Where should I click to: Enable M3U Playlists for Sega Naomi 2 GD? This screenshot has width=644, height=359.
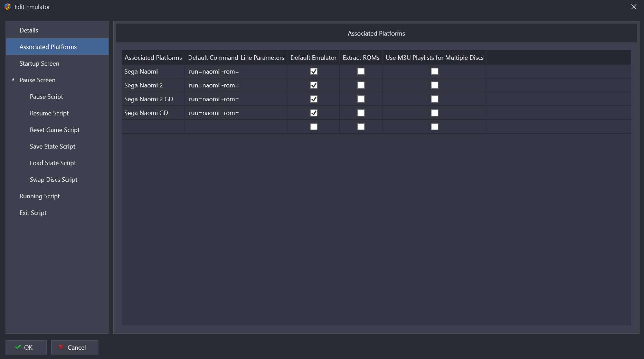(435, 99)
